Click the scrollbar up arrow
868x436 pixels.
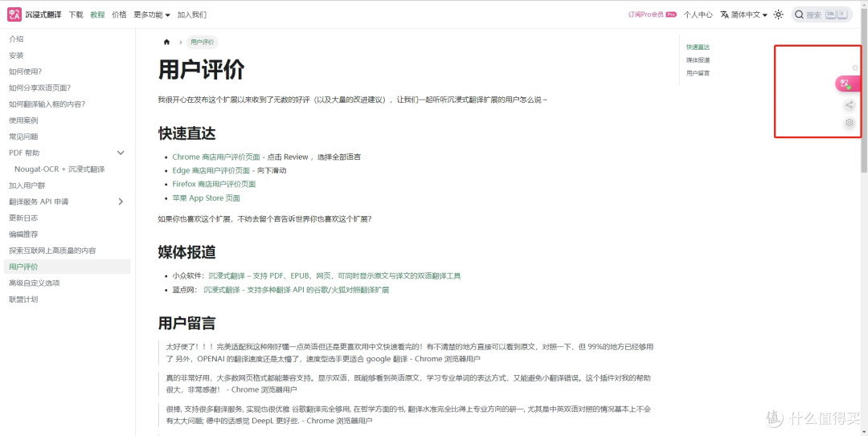coord(863,5)
